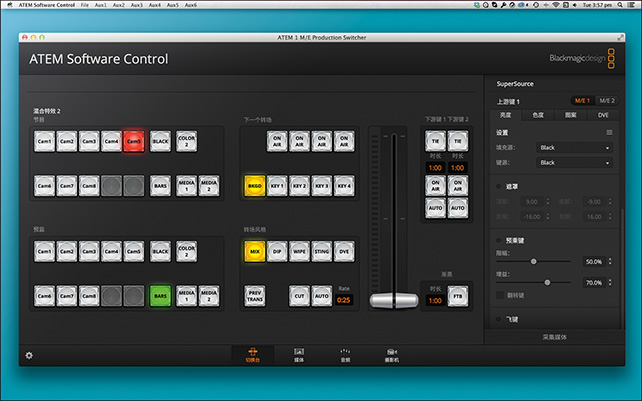Viewport: 642px width, 401px height.
Task: Toggle KEY 3 in next transition
Action: 322,186
